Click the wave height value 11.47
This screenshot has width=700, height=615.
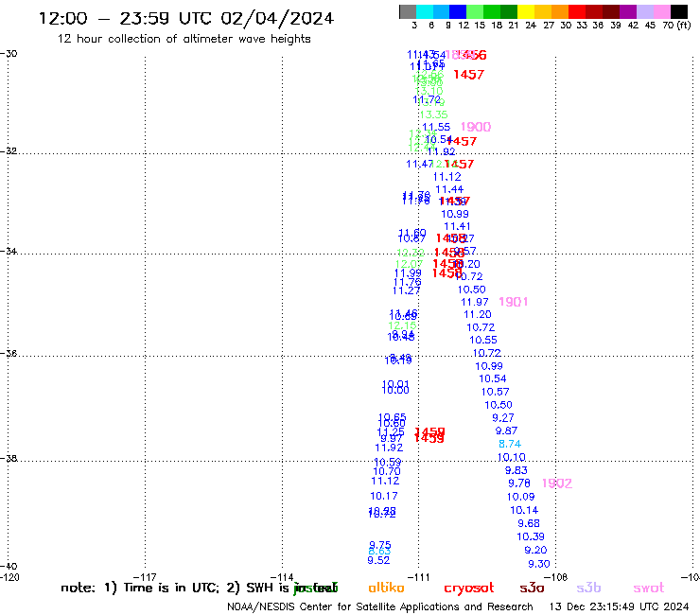click(x=420, y=164)
